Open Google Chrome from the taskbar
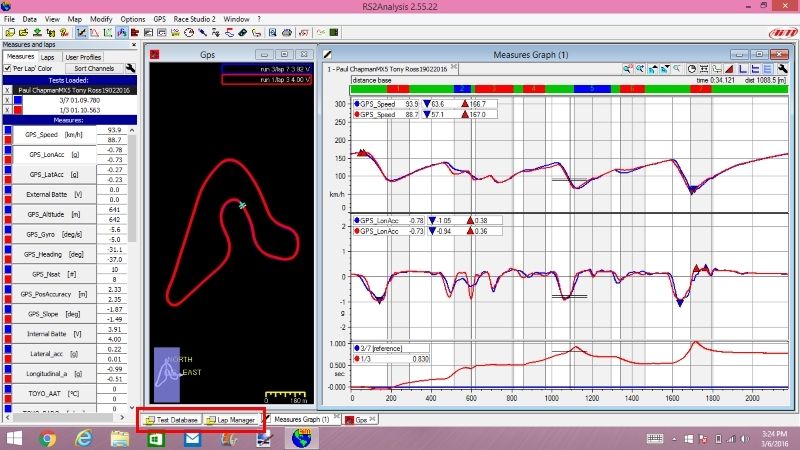Viewport: 800px width, 450px height. point(47,437)
